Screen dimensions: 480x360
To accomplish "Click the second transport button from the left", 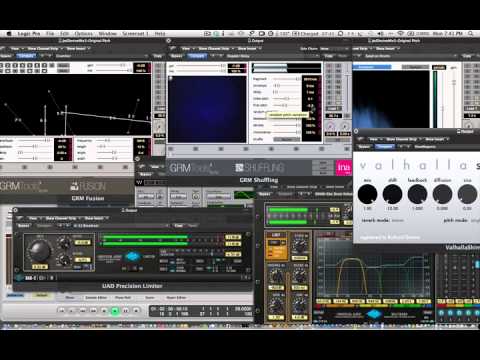I will pos(72,311).
